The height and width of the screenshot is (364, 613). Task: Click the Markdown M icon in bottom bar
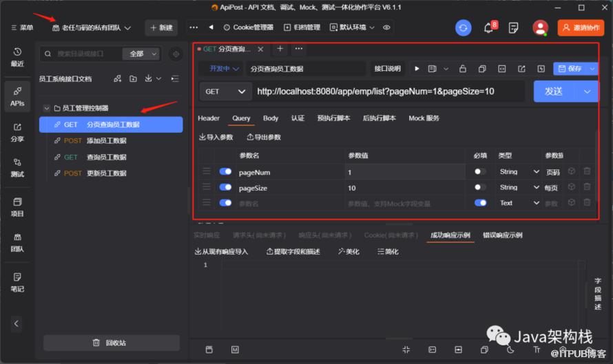235,350
